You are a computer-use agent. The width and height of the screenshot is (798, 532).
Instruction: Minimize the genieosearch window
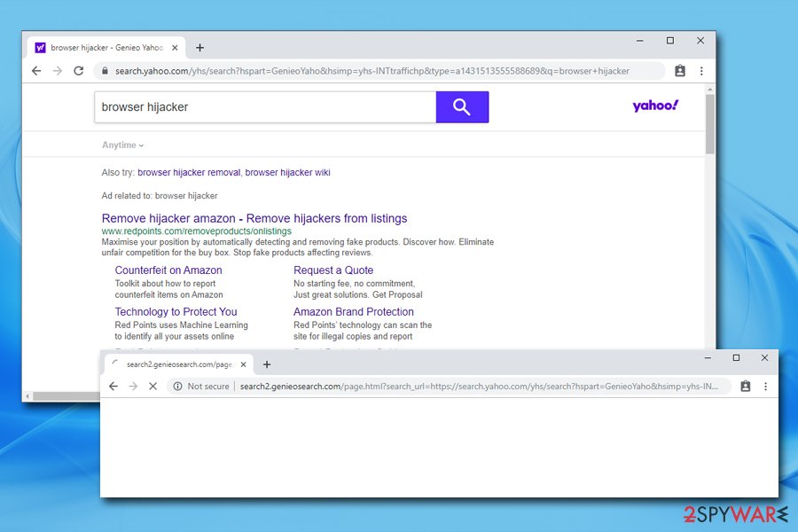click(708, 358)
